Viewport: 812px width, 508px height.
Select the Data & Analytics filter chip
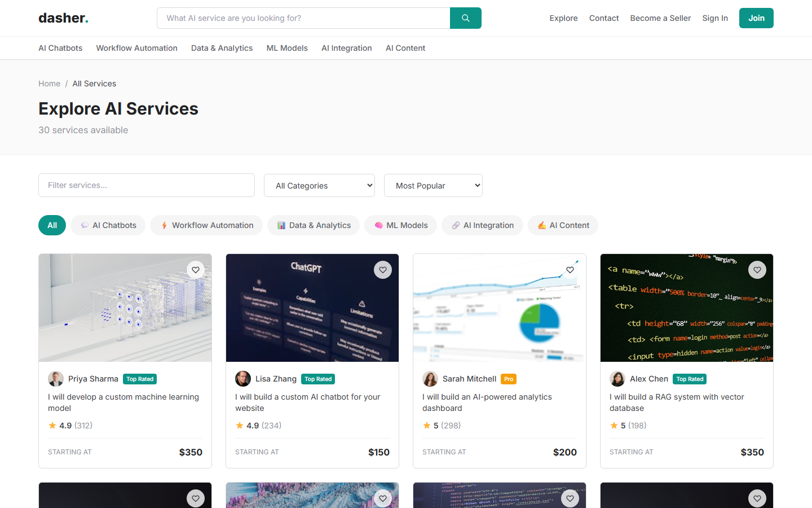(314, 225)
